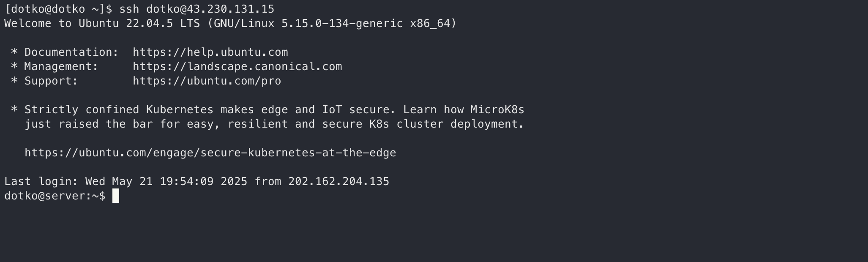
Task: Click the Last login: text
Action: [x=41, y=182]
